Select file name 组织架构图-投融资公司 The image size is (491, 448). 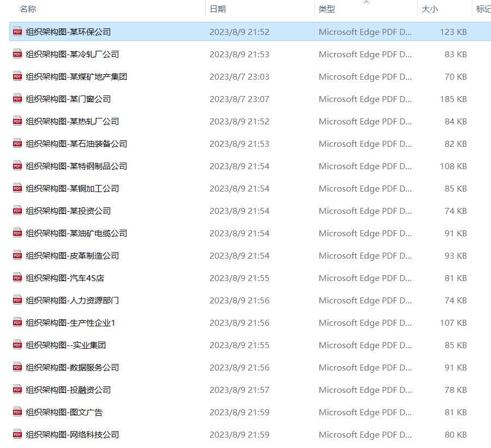[x=68, y=390]
